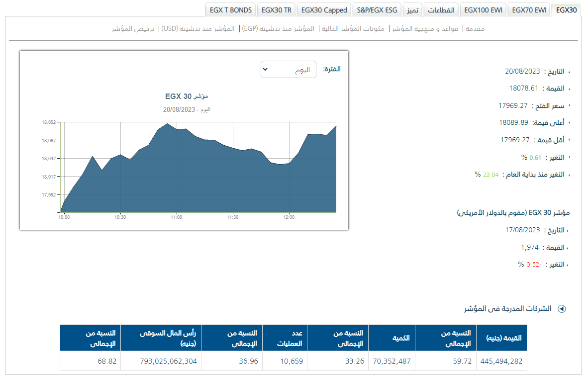Open the EGX30 TR tab
Screen dimensions: 588x380
pos(276,10)
